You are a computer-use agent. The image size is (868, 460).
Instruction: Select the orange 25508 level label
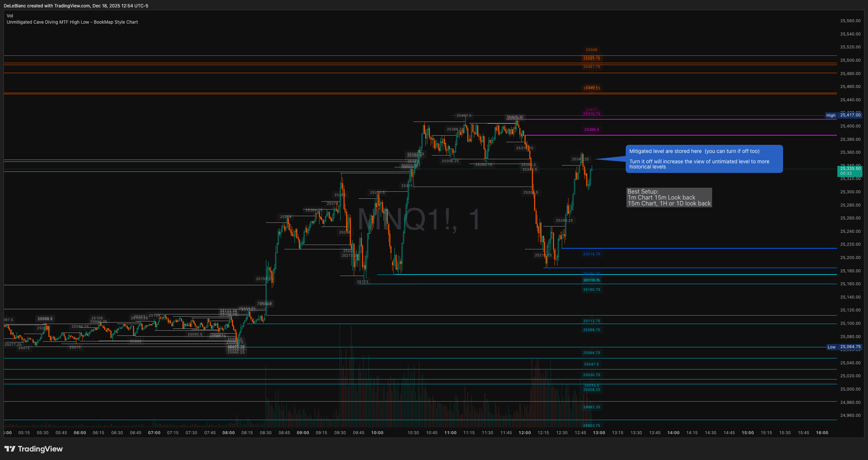point(591,50)
